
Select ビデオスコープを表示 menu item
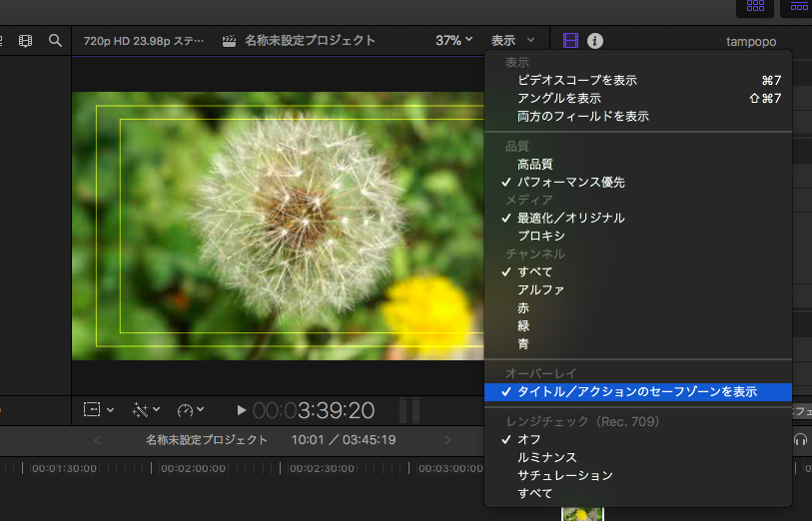(576, 80)
